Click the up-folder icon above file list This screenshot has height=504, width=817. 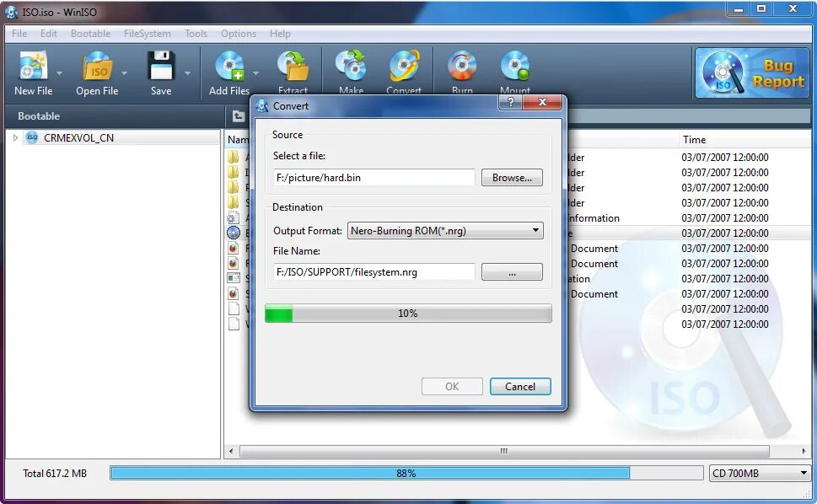click(238, 116)
